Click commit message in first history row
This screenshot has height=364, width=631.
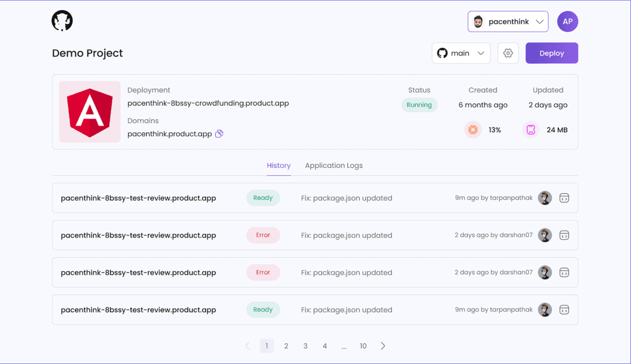tap(346, 198)
